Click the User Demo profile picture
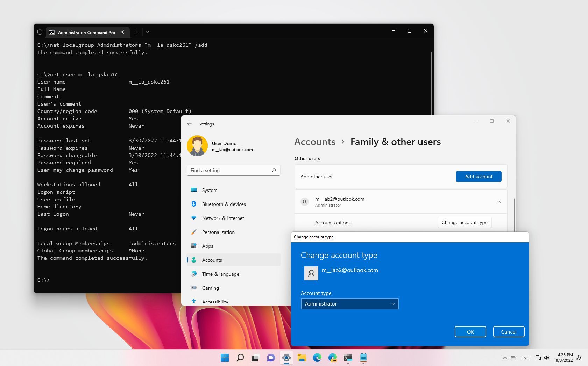 pyautogui.click(x=197, y=145)
